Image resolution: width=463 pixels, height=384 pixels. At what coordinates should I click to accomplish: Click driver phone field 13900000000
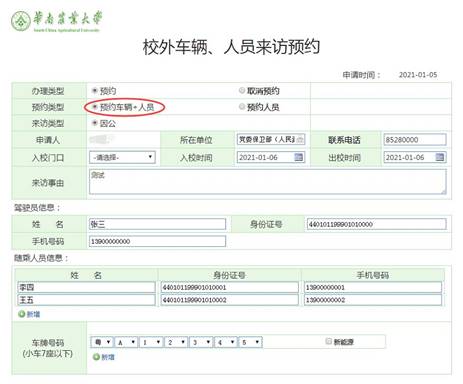(x=157, y=241)
